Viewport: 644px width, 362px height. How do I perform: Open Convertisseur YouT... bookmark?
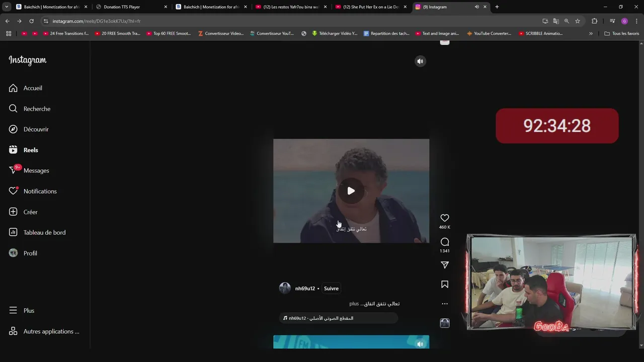click(272, 34)
